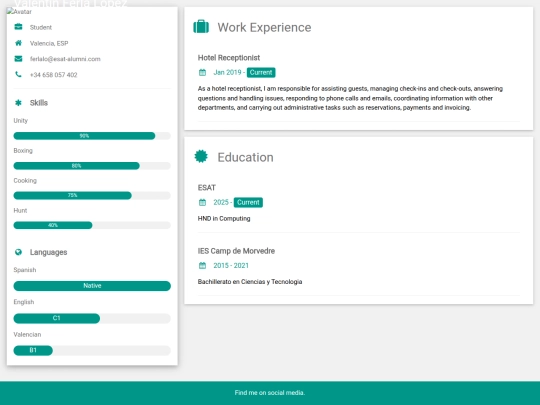Click the Valencian language label
This screenshot has width=540, height=405.
pos(27,334)
